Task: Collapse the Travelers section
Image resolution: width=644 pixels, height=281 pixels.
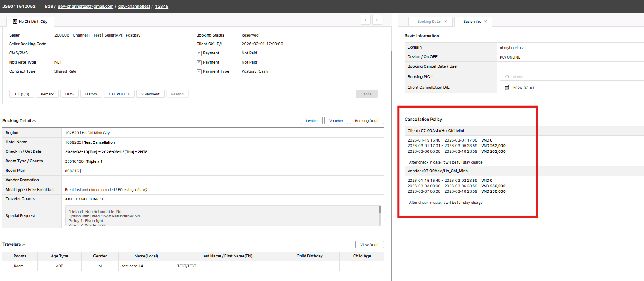Action: (24, 244)
